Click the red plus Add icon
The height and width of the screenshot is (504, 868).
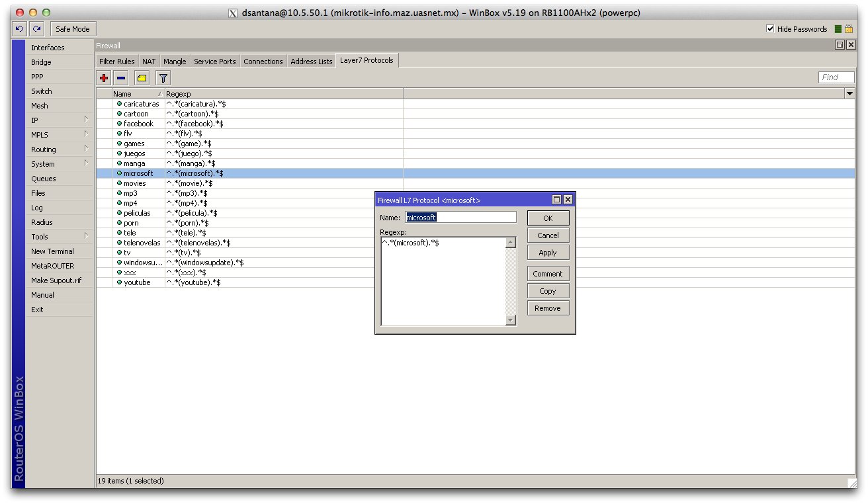[x=104, y=78]
